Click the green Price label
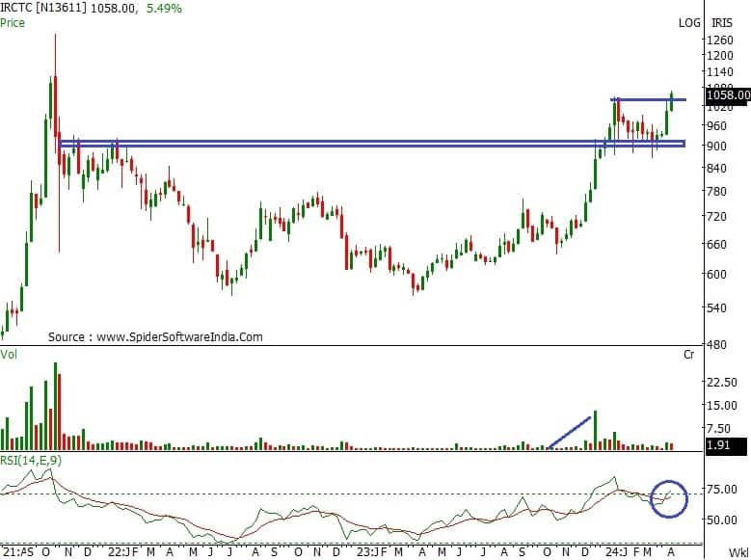 point(13,21)
